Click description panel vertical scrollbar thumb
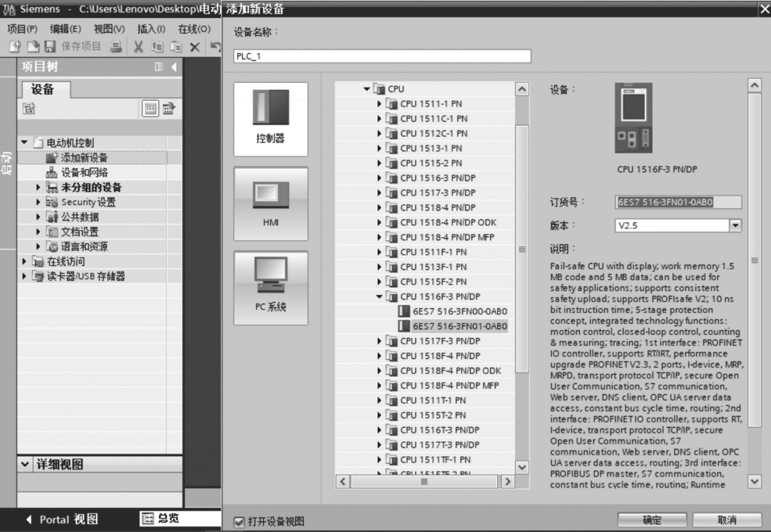Screen dimensions: 771x532 (755, 260)
